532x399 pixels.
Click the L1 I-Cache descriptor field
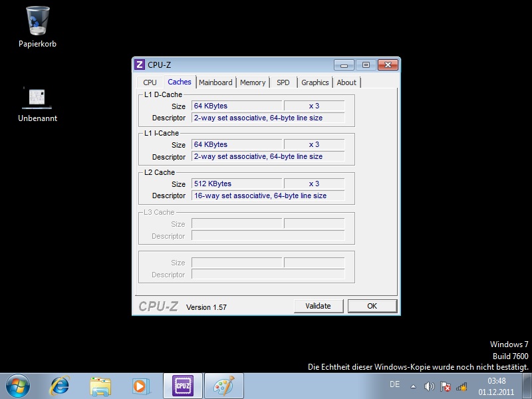[268, 156]
